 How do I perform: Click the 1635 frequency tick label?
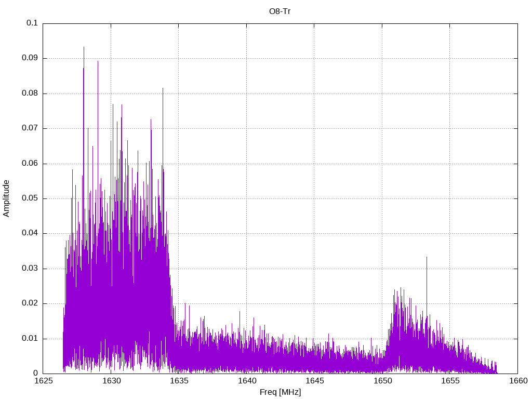179,381
